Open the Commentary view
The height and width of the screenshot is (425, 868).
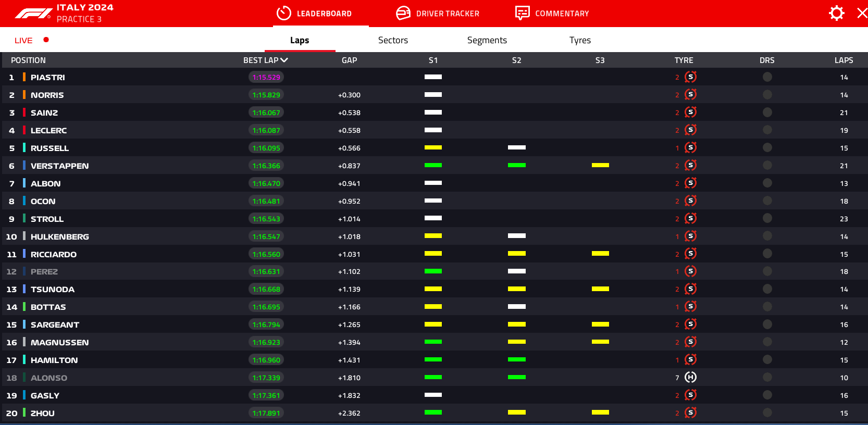tap(552, 14)
